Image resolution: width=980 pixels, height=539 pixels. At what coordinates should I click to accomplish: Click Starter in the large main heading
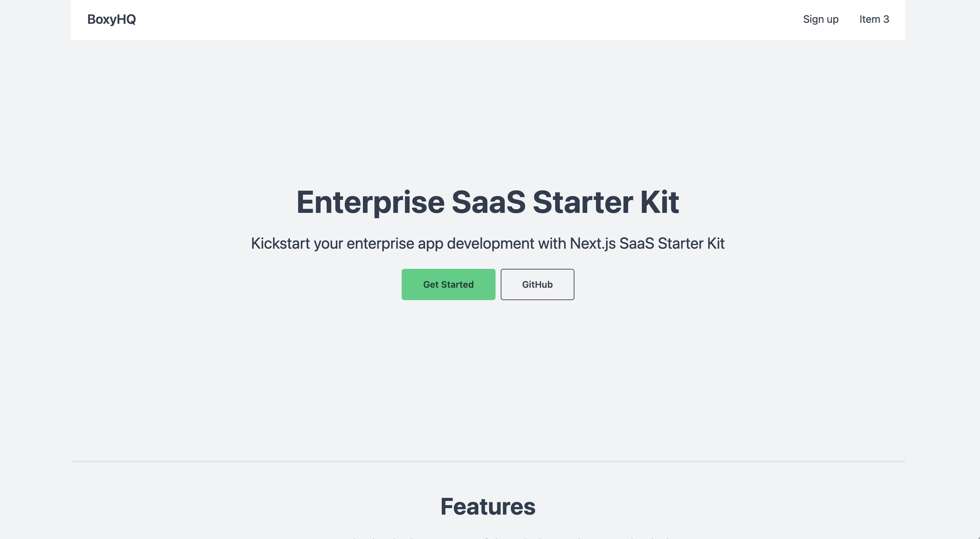coord(583,202)
